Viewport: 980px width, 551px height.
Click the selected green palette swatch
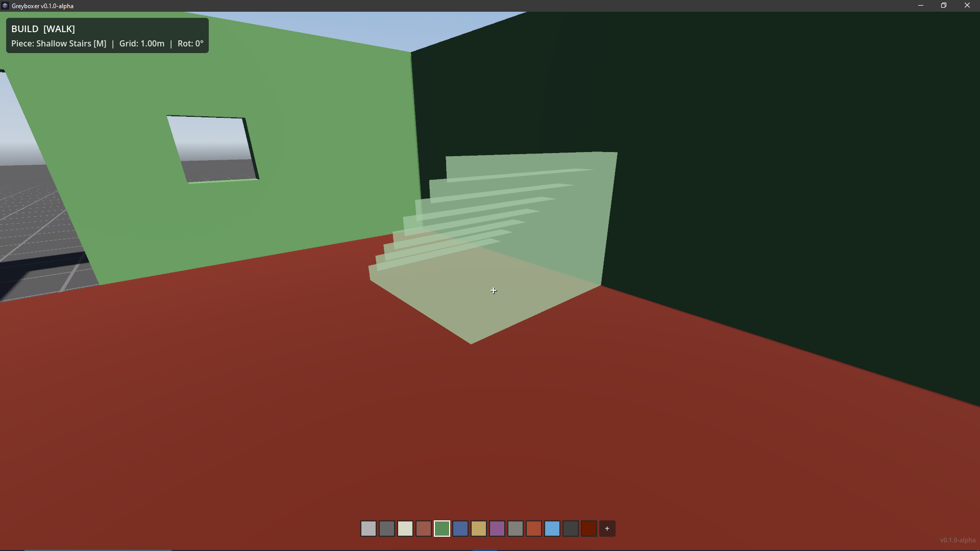coord(442,529)
